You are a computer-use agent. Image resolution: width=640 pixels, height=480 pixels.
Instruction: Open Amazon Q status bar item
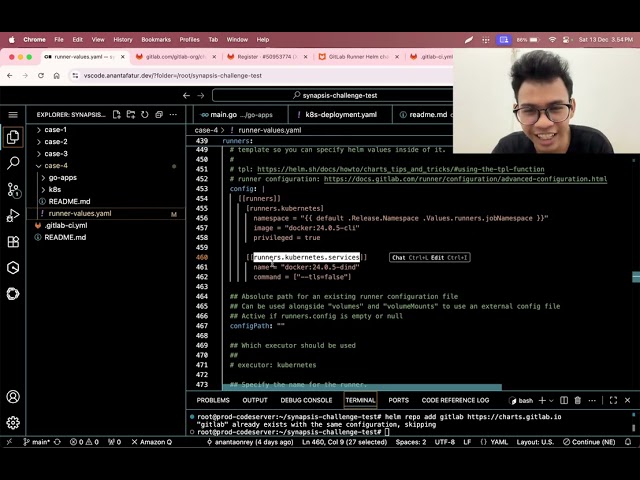[151, 442]
